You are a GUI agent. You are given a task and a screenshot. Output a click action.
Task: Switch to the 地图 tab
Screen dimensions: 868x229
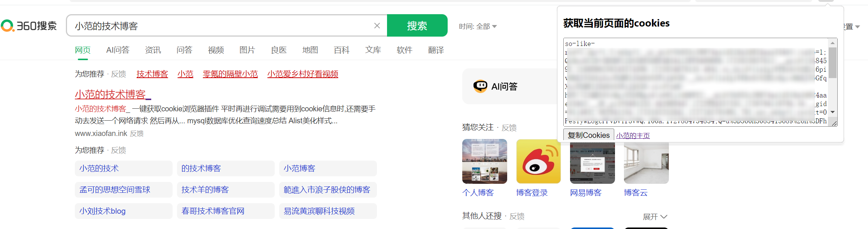310,50
